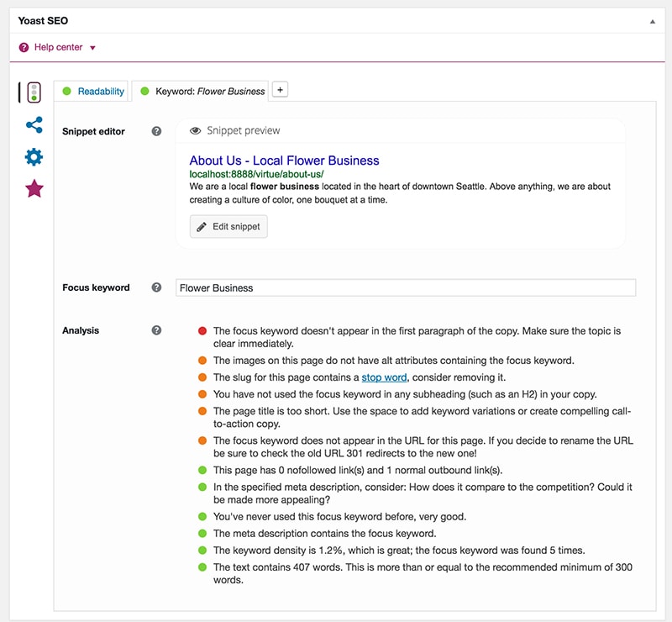672x622 pixels.
Task: Open the content optimization traffic light tab
Action: (34, 92)
